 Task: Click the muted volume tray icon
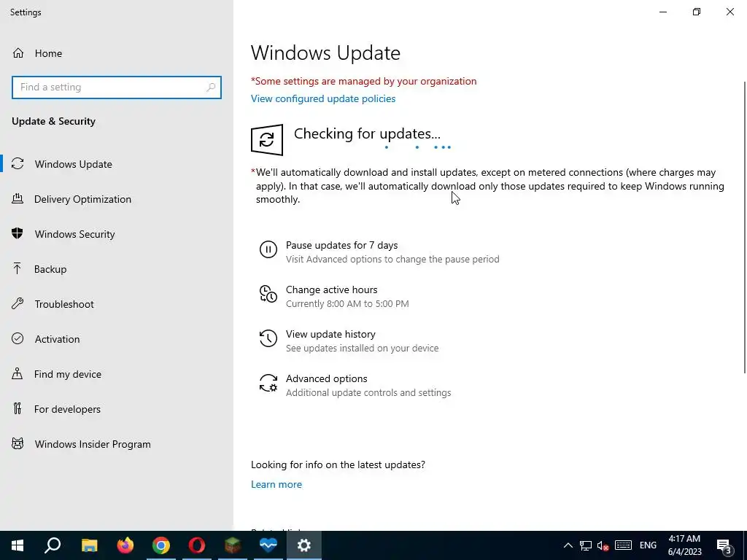click(x=603, y=545)
